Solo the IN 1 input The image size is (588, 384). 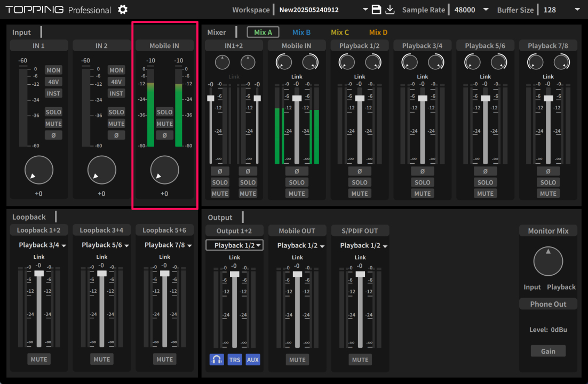pyautogui.click(x=53, y=112)
